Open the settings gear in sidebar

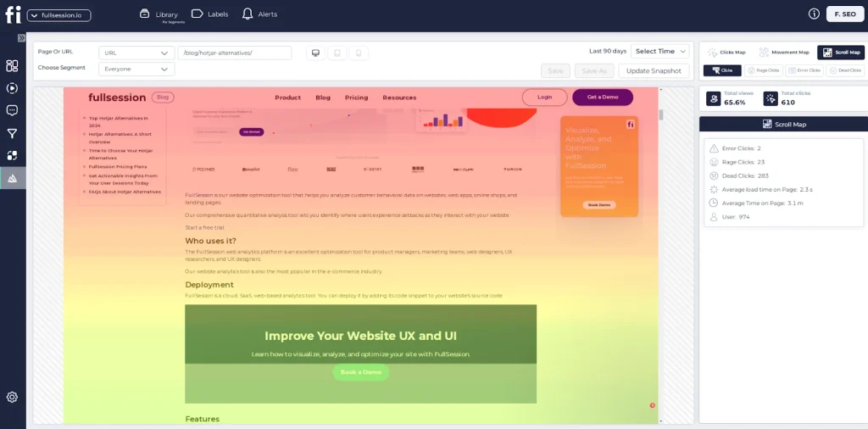pos(12,397)
